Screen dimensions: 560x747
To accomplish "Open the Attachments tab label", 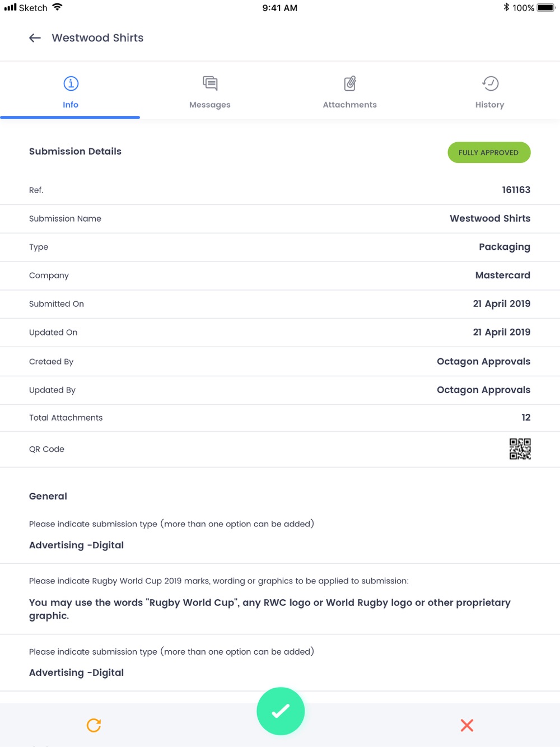I will (x=350, y=105).
